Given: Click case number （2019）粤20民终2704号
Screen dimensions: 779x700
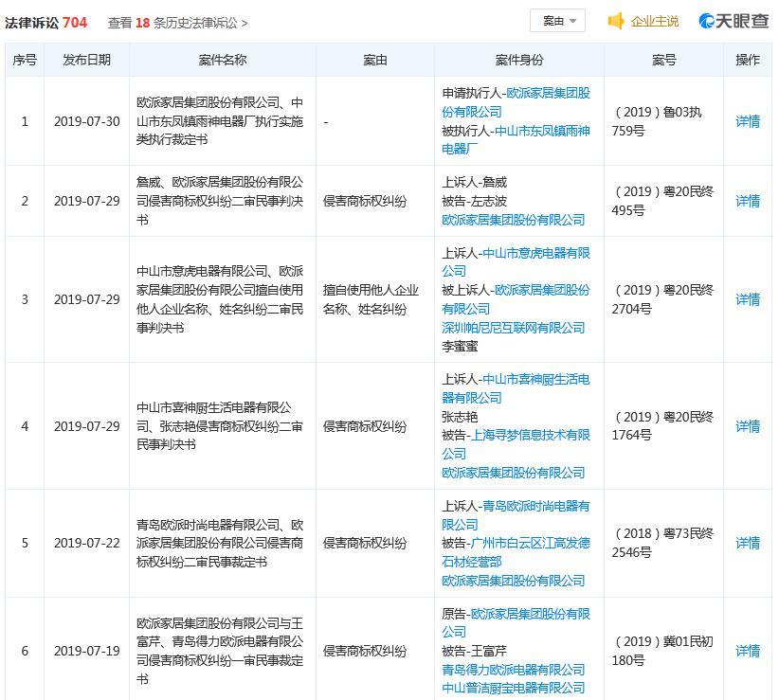Looking at the screenshot, I should tap(662, 299).
